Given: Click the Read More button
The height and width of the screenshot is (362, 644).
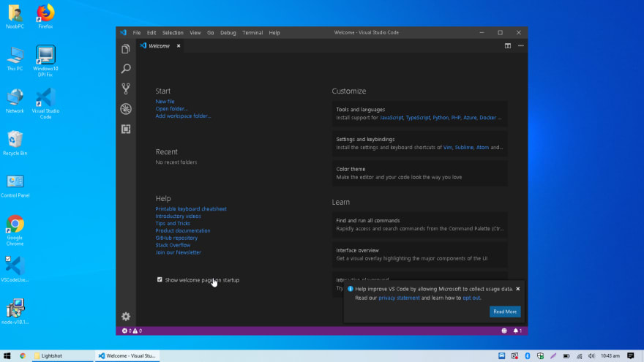Looking at the screenshot, I should pos(505,312).
